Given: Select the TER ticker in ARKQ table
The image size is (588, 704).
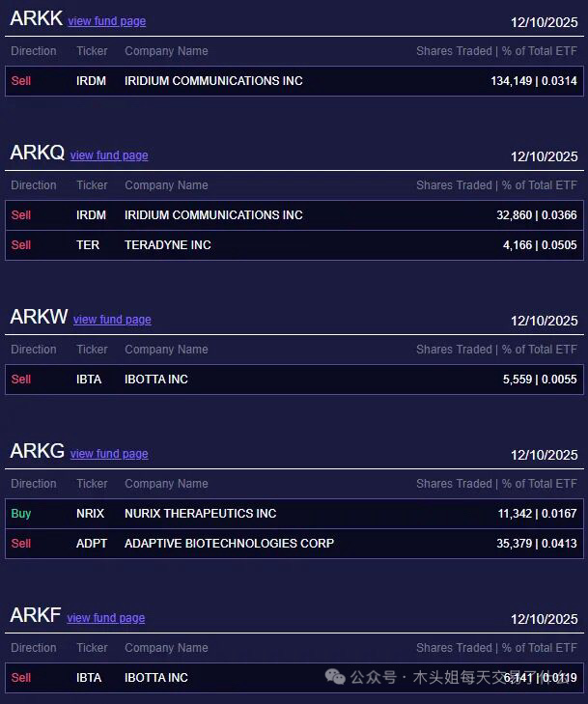Looking at the screenshot, I should (88, 245).
